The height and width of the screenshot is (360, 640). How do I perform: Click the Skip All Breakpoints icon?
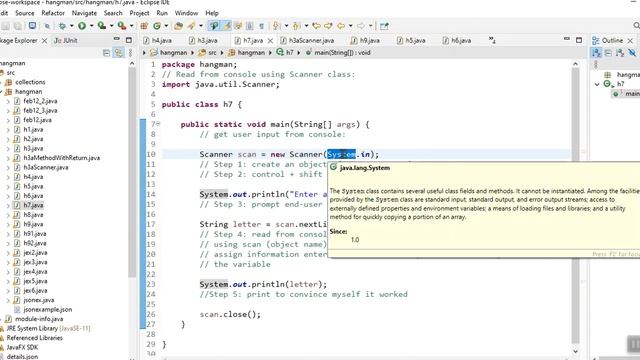click(x=47, y=26)
